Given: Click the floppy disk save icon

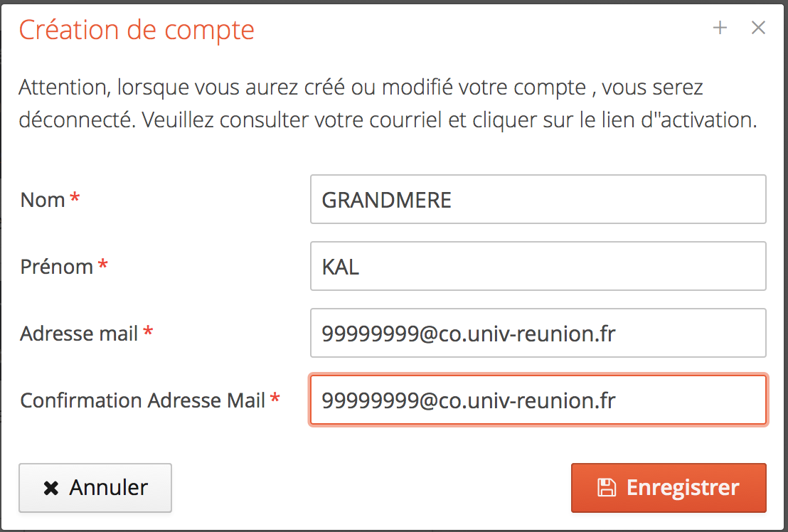Looking at the screenshot, I should coord(607,488).
